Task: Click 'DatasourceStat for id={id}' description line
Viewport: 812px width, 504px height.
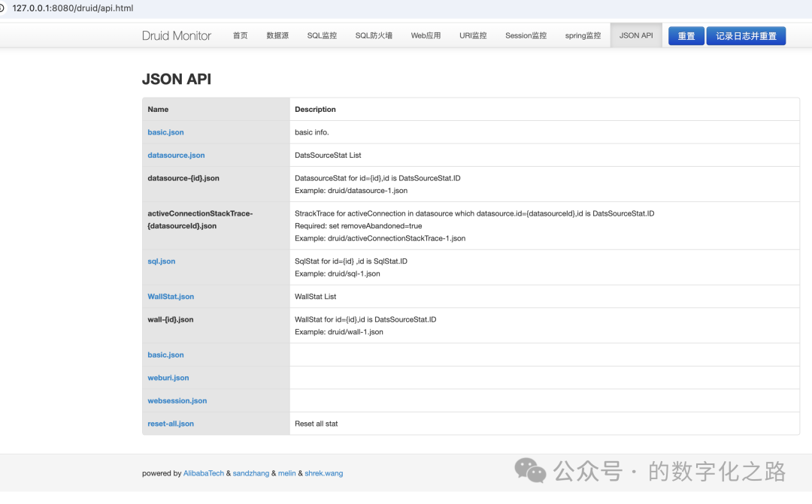Action: 377,178
